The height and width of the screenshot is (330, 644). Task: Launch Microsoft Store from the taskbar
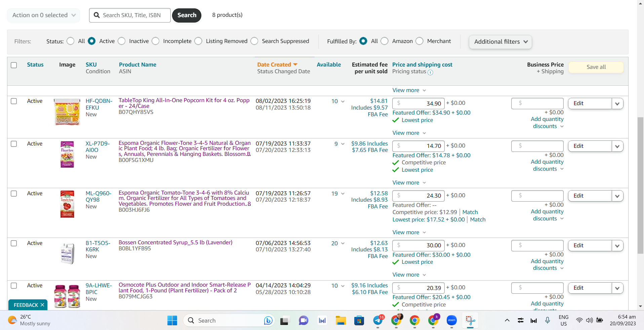point(359,321)
